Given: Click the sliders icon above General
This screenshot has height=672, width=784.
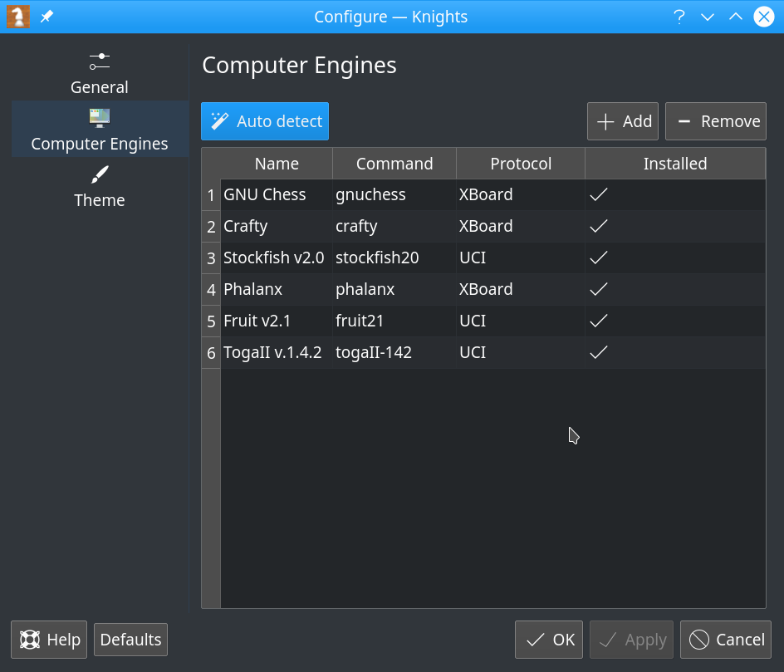Looking at the screenshot, I should coord(99,61).
